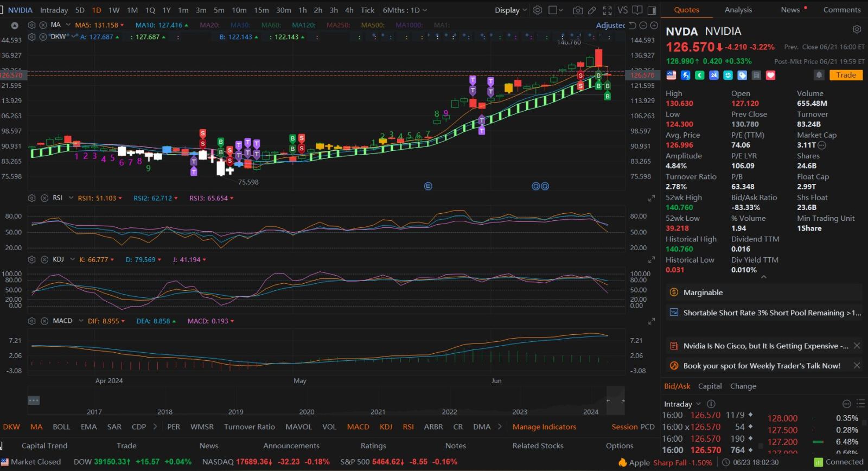The image size is (868, 471).
Task: Toggle the SAR indicator
Action: point(114,427)
